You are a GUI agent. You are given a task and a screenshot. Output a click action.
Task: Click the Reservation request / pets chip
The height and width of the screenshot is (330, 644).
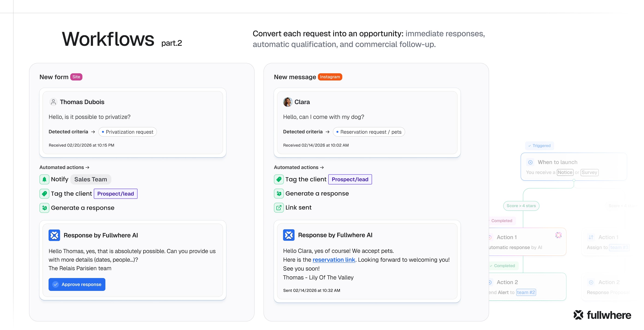click(x=369, y=132)
